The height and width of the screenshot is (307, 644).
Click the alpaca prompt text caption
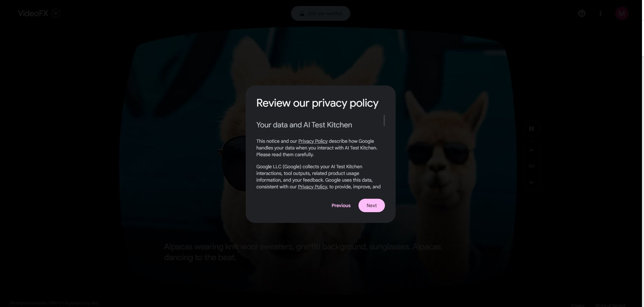tap(302, 252)
